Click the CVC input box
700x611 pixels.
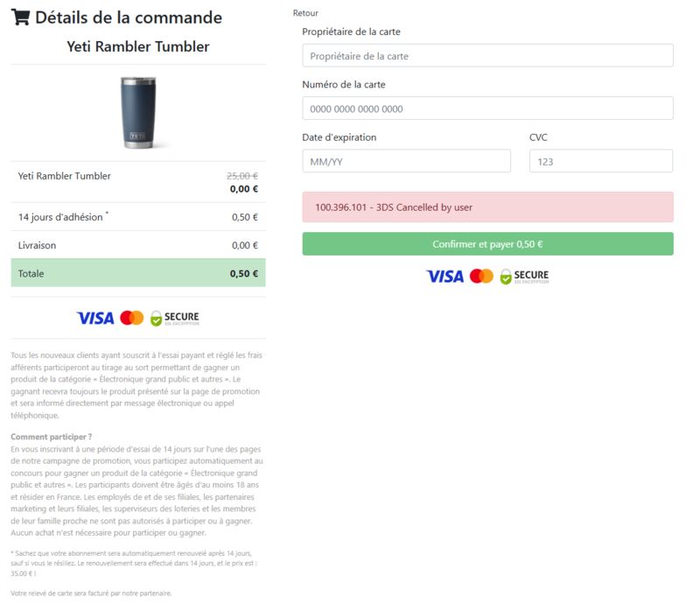tap(600, 161)
